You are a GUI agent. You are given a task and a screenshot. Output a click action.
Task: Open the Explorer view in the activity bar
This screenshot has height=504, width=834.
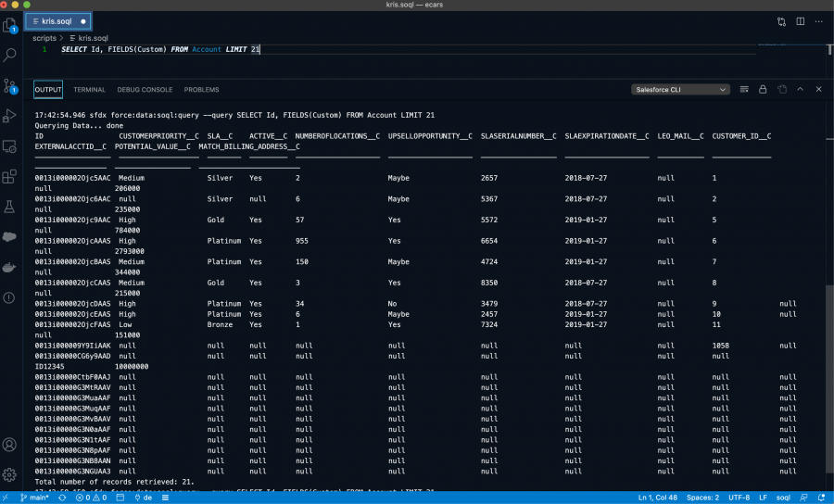[x=9, y=25]
